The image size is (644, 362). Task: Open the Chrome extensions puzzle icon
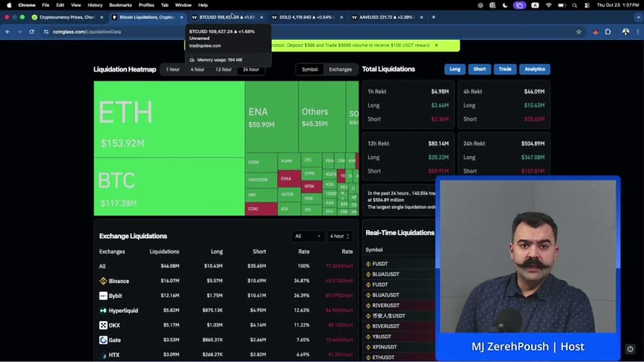point(608,32)
